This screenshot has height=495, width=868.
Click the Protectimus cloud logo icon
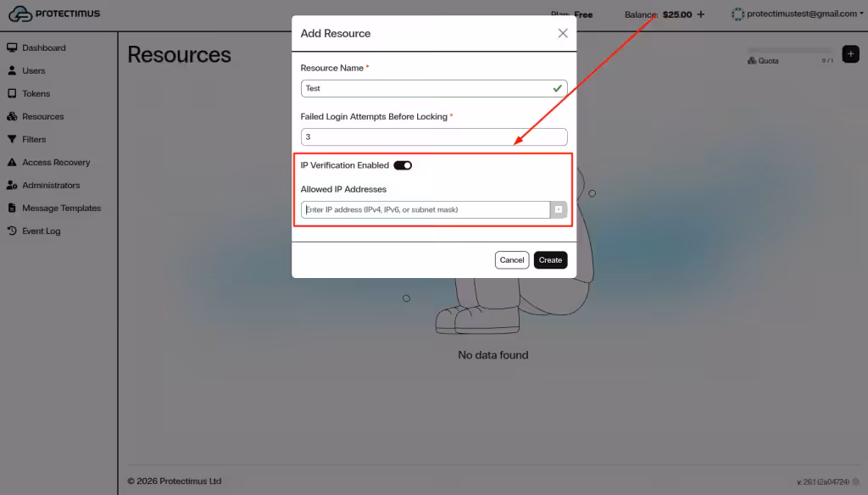(x=20, y=14)
